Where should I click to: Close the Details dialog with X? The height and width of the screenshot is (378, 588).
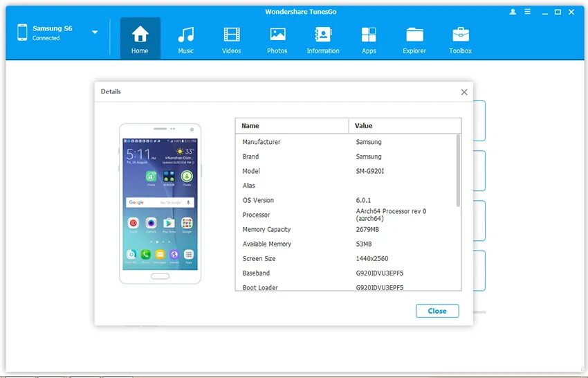coord(464,92)
